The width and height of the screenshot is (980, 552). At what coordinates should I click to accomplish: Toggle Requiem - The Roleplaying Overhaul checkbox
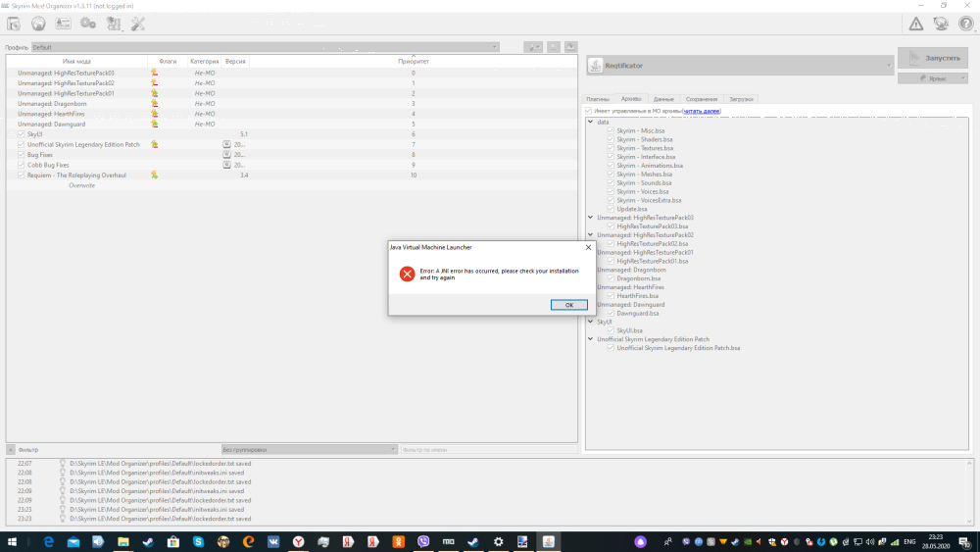(22, 176)
